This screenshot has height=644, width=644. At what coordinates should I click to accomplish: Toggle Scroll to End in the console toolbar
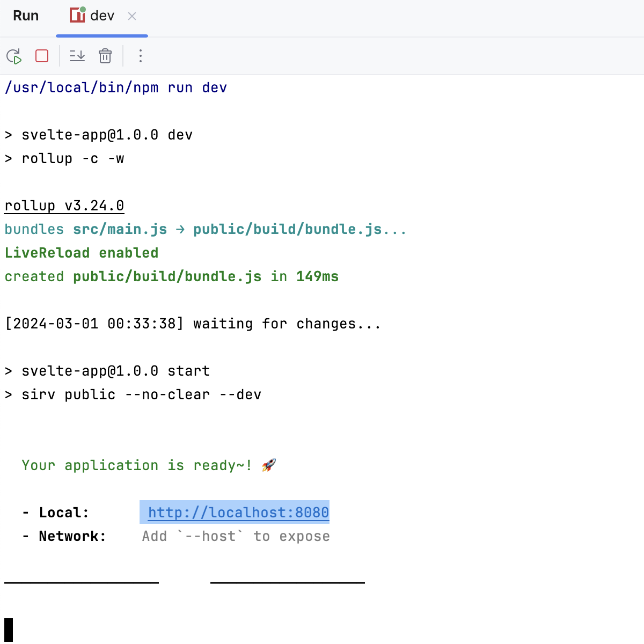77,56
